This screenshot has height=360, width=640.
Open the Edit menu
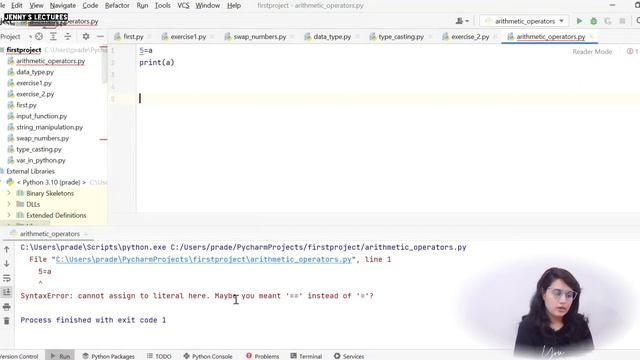click(17, 5)
